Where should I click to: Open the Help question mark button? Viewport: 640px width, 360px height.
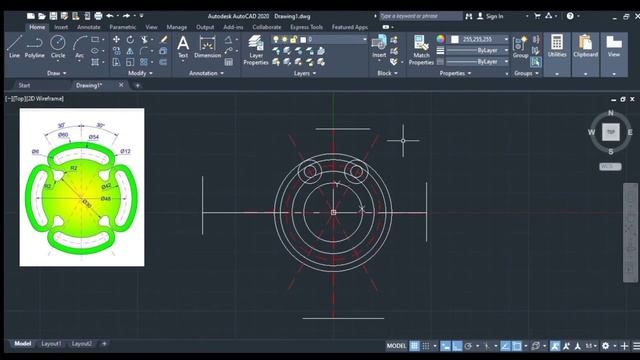(x=570, y=16)
